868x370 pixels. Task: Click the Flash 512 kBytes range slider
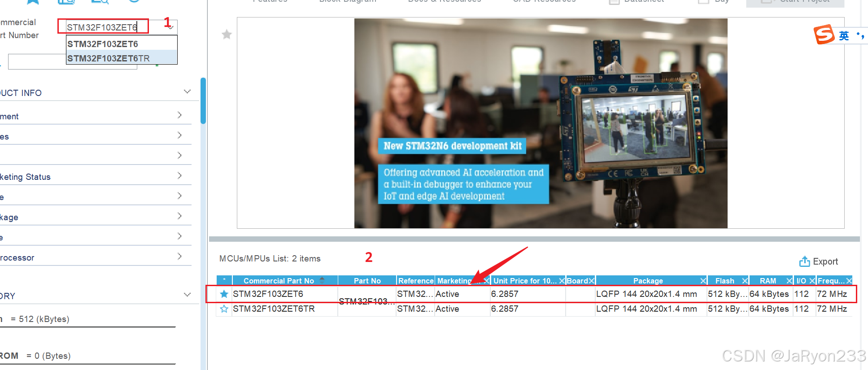(x=88, y=327)
